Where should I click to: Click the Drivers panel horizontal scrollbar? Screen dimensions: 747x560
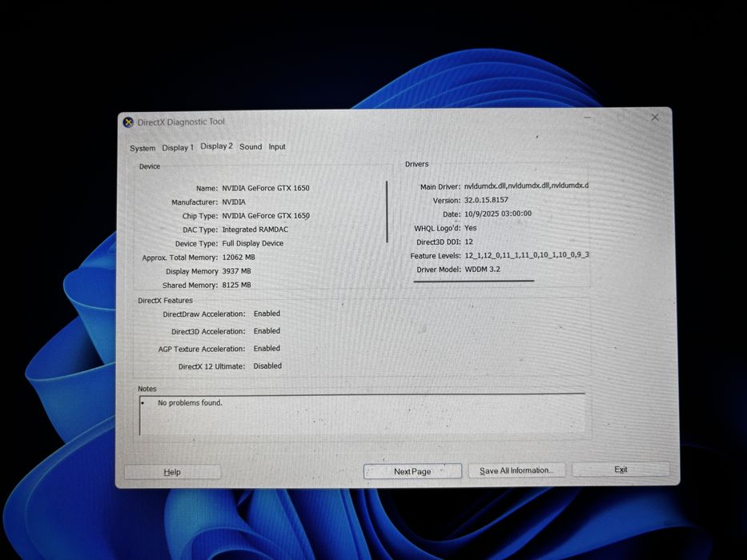(474, 282)
